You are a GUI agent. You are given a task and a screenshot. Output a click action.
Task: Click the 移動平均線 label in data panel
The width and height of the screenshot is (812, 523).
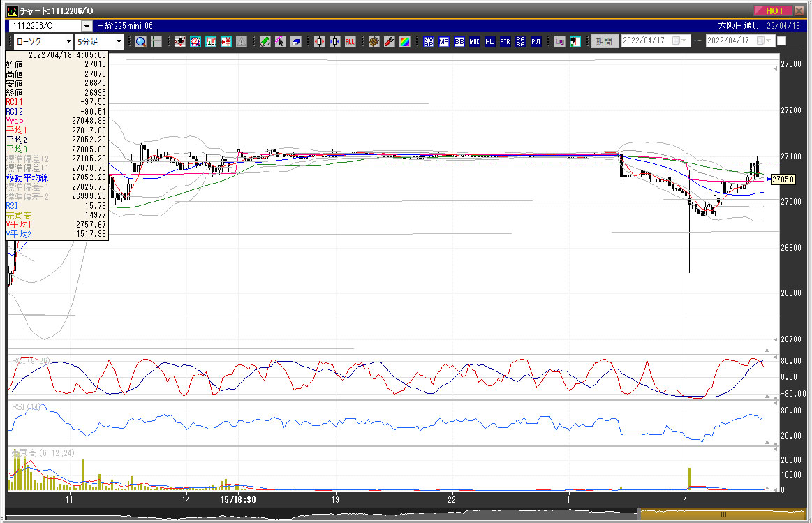tap(27, 177)
